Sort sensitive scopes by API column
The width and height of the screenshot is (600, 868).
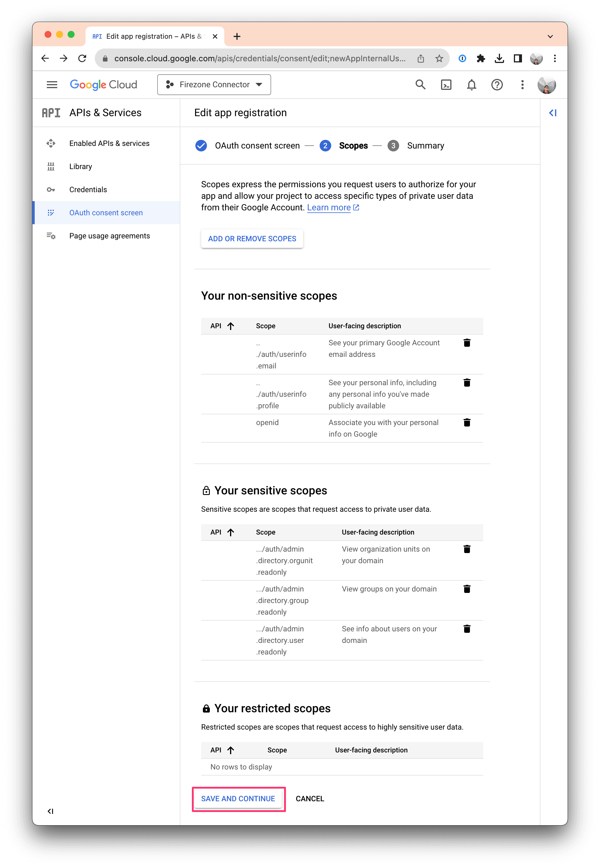[222, 532]
